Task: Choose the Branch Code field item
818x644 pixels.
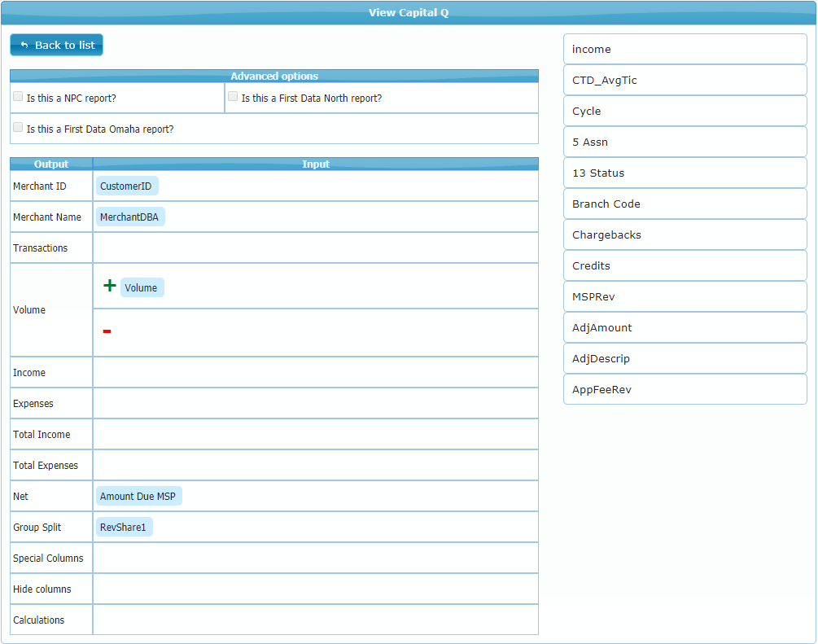Action: (685, 204)
